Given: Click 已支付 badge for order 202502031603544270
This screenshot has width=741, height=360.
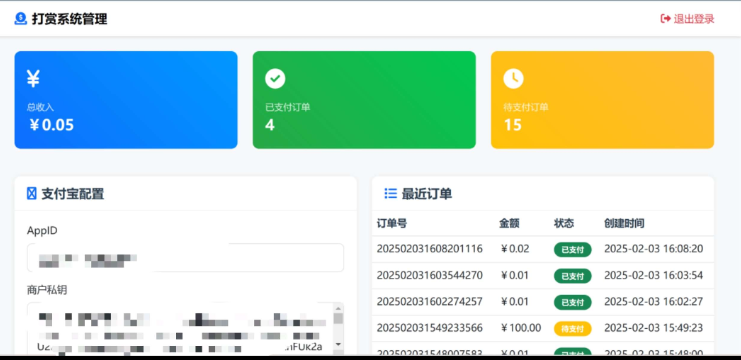Looking at the screenshot, I should 572,276.
